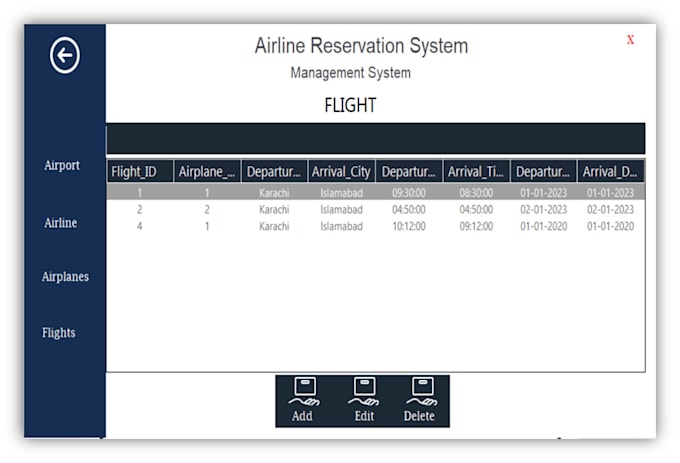The width and height of the screenshot is (680, 463).
Task: Click the Arrival_Ti... column header
Action: 476,172
